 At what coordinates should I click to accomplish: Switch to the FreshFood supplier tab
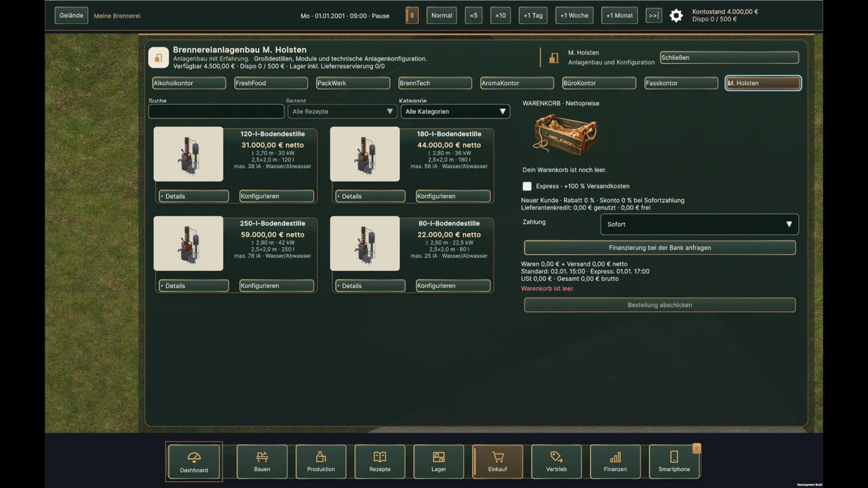[271, 83]
